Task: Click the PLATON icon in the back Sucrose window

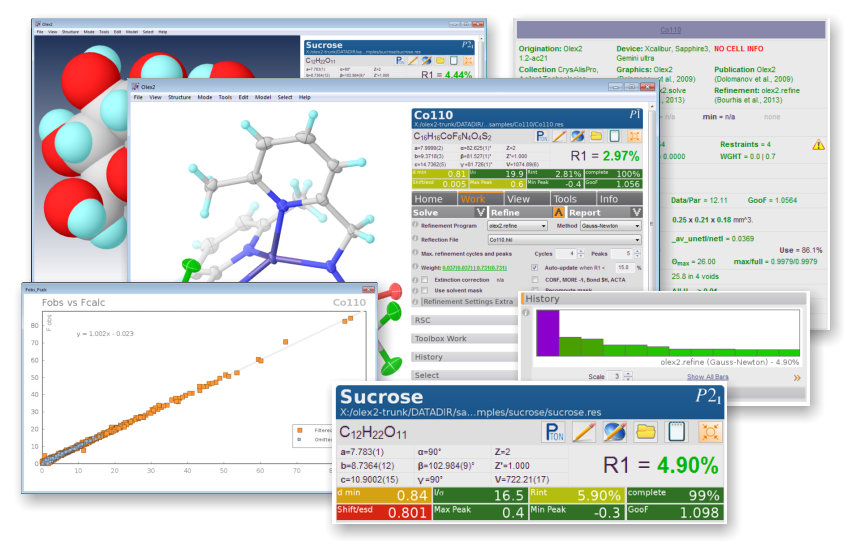Action: tap(400, 60)
